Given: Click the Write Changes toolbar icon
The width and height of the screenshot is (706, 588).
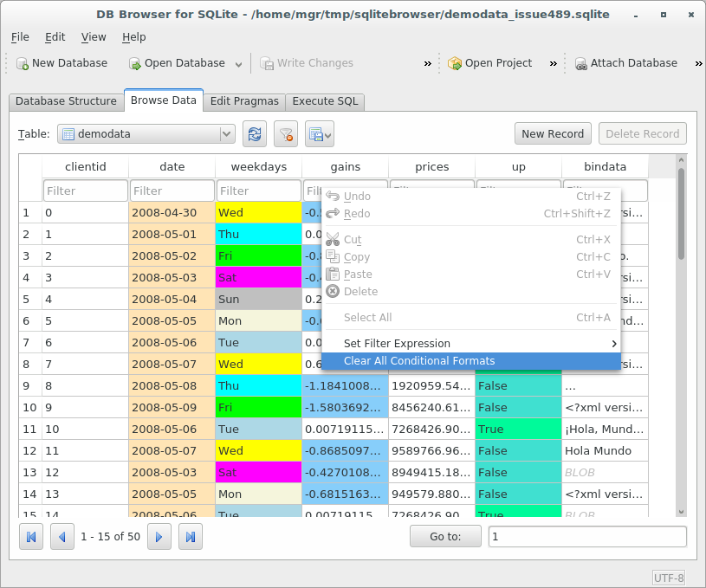Looking at the screenshot, I should click(x=267, y=63).
